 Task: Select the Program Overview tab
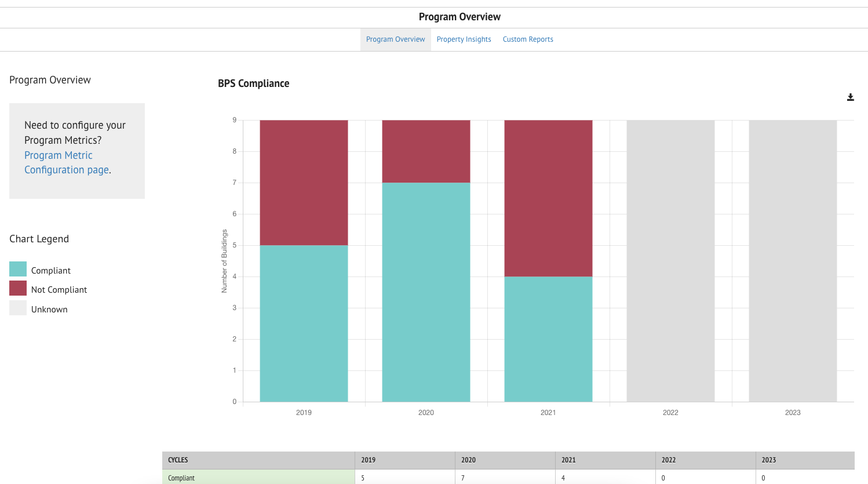(x=395, y=39)
